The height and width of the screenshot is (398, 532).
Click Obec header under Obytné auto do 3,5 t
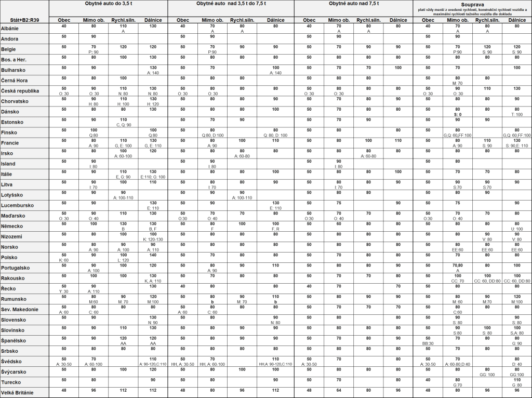[x=64, y=20]
